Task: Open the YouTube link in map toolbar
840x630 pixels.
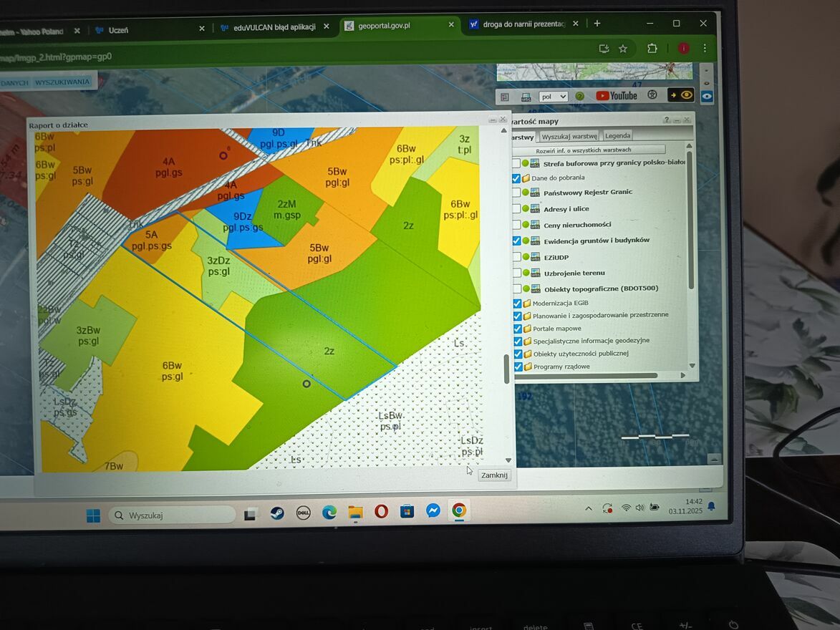Action: pyautogui.click(x=616, y=96)
